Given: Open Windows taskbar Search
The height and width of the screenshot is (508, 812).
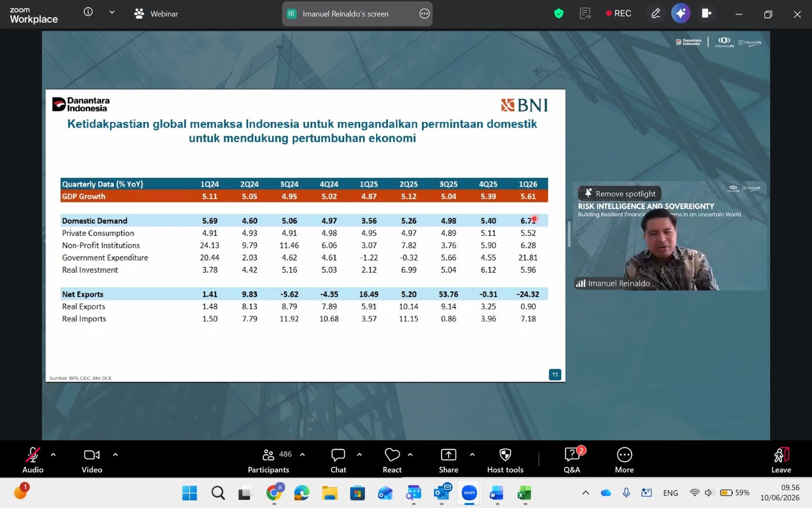Looking at the screenshot, I should [218, 493].
